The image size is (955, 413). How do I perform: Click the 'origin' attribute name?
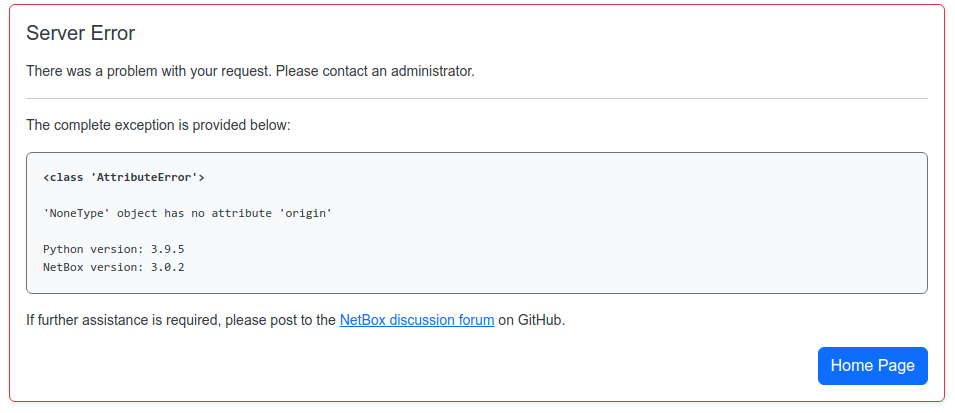pyautogui.click(x=305, y=213)
